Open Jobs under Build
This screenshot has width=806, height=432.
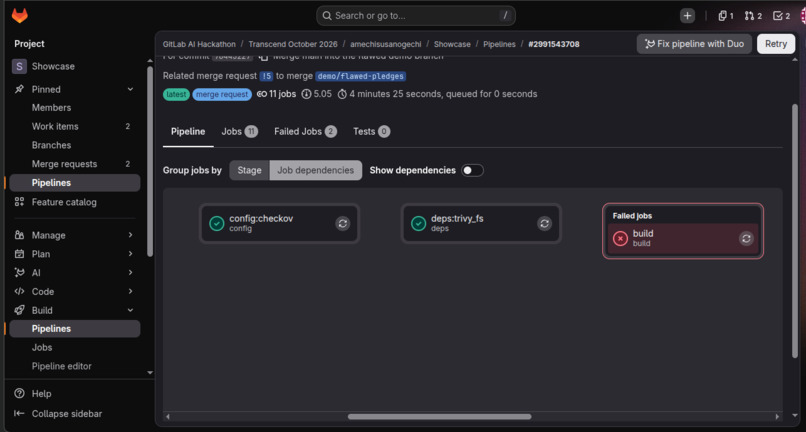75,348
